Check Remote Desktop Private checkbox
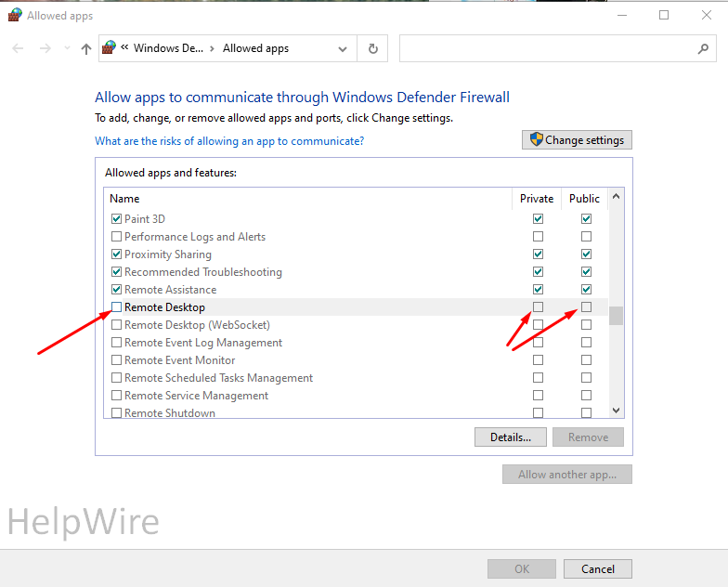Image resolution: width=728 pixels, height=587 pixels. [x=539, y=307]
